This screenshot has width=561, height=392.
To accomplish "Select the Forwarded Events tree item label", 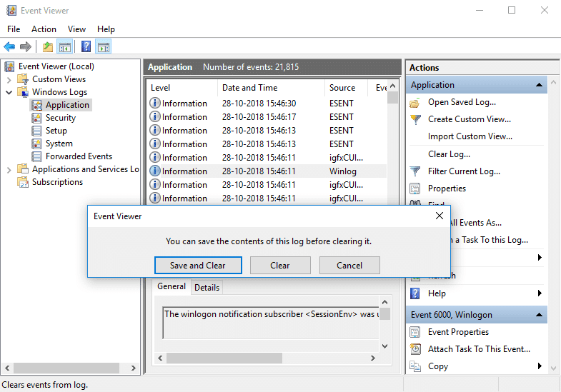I will (x=79, y=156).
